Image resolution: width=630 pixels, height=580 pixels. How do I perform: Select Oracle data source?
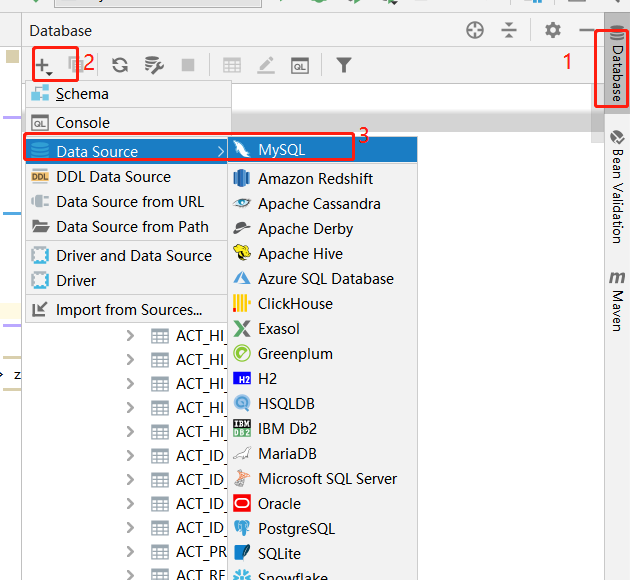pos(323,503)
